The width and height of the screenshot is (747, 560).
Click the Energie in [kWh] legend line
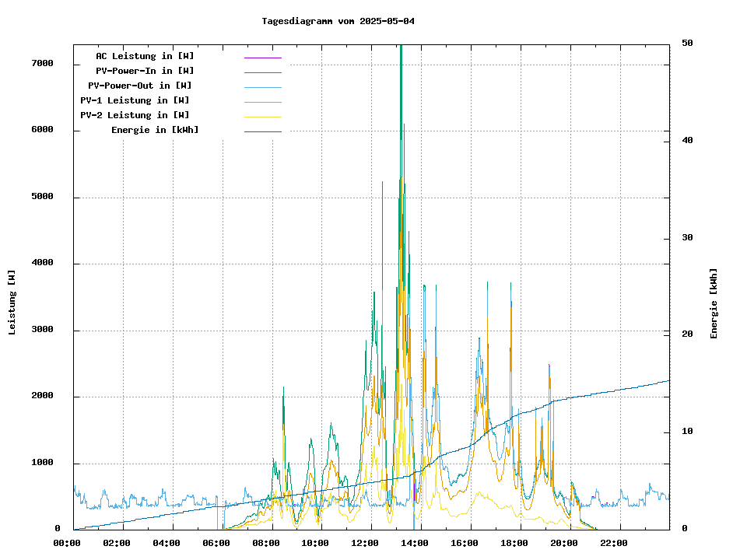(262, 131)
